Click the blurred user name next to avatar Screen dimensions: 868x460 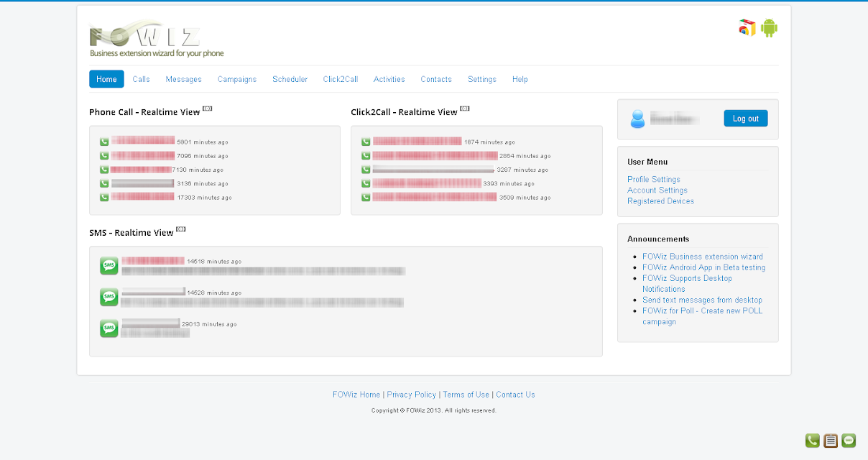pyautogui.click(x=674, y=119)
